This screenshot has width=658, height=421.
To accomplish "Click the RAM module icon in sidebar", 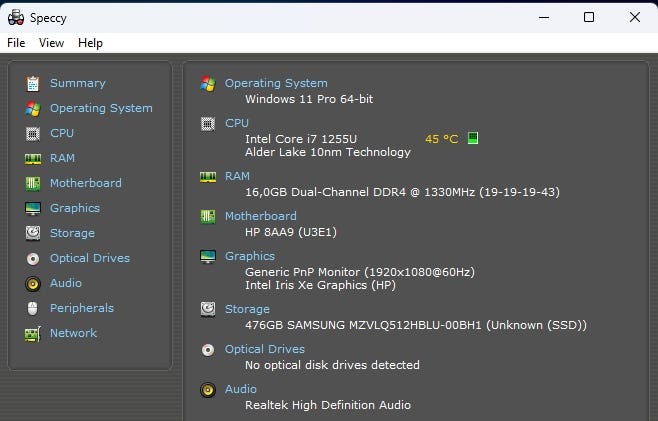I will pos(33,158).
